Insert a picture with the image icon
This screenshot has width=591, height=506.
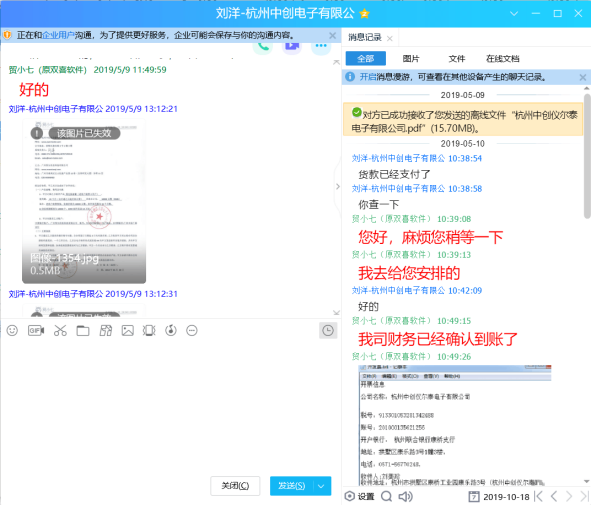tap(128, 331)
